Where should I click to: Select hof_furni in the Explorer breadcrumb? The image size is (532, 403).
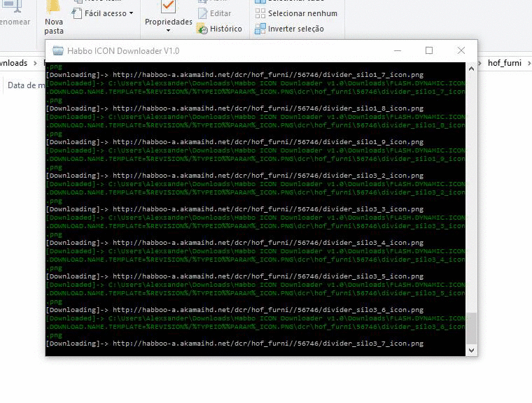click(x=505, y=63)
